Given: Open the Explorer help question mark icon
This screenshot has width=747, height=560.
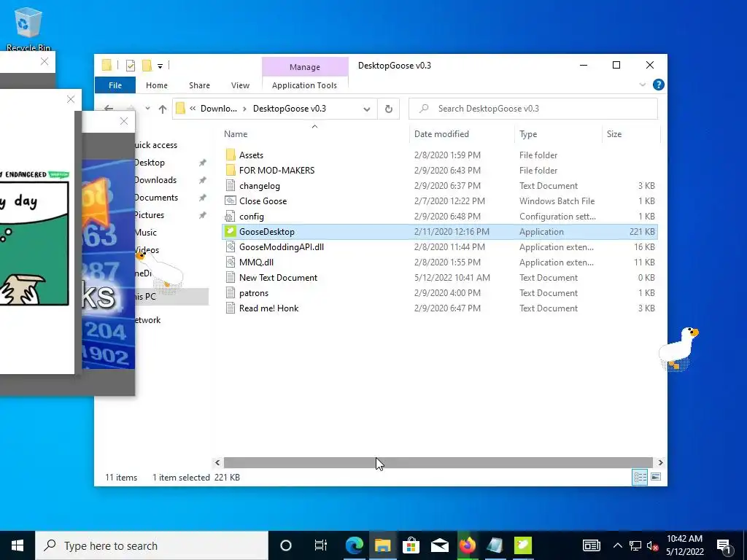Looking at the screenshot, I should click(659, 85).
